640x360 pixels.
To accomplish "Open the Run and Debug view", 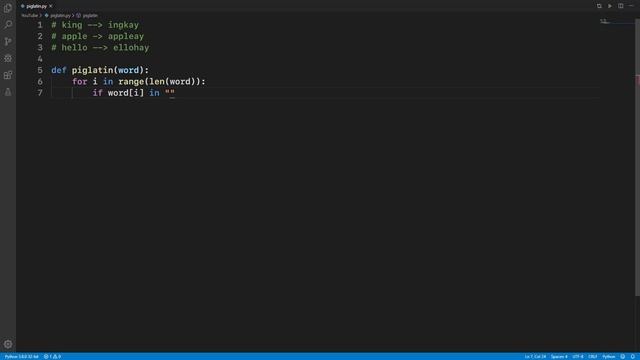I will click(8, 58).
